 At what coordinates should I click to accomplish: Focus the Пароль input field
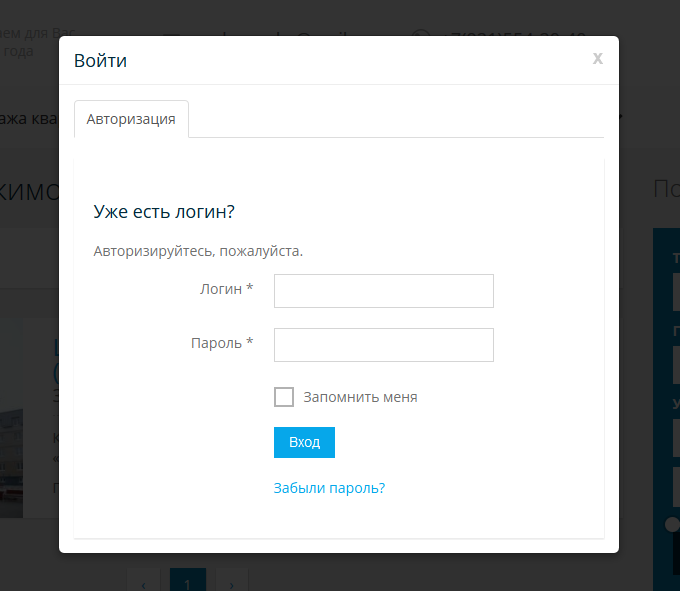383,345
